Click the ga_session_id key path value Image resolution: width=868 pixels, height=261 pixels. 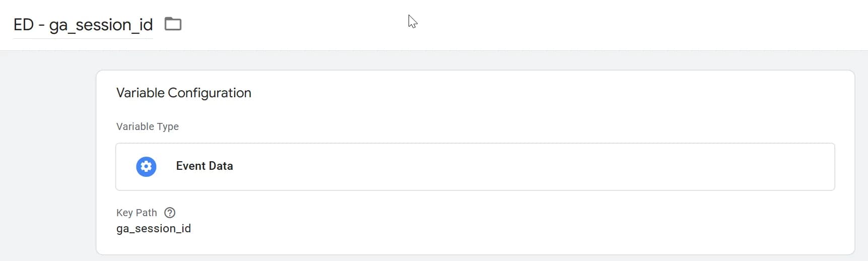[x=154, y=229]
